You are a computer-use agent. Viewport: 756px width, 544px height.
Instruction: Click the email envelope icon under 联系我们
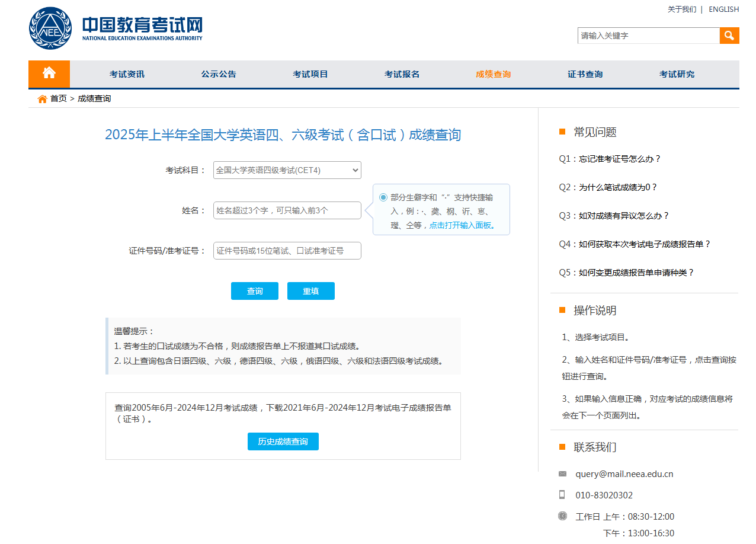tap(562, 473)
